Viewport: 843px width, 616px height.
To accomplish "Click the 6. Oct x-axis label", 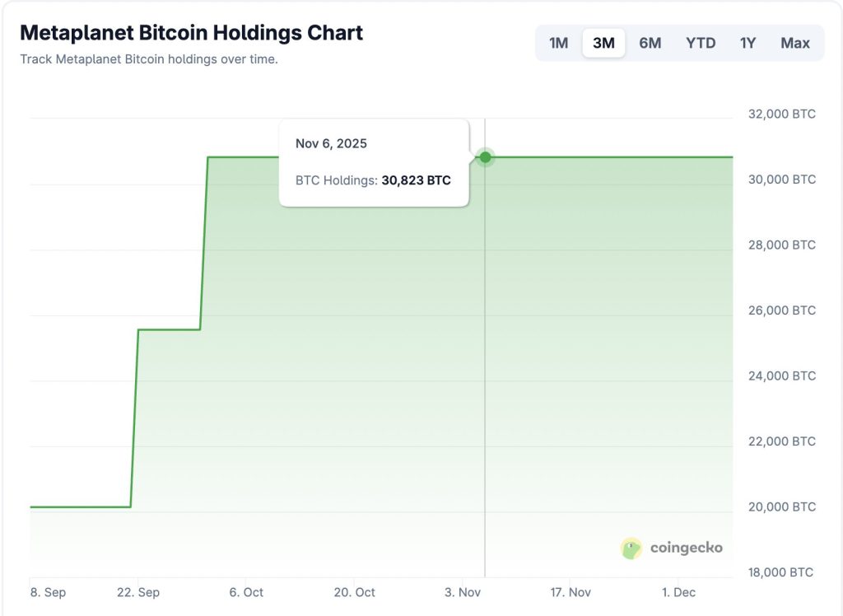I will pyautogui.click(x=246, y=592).
